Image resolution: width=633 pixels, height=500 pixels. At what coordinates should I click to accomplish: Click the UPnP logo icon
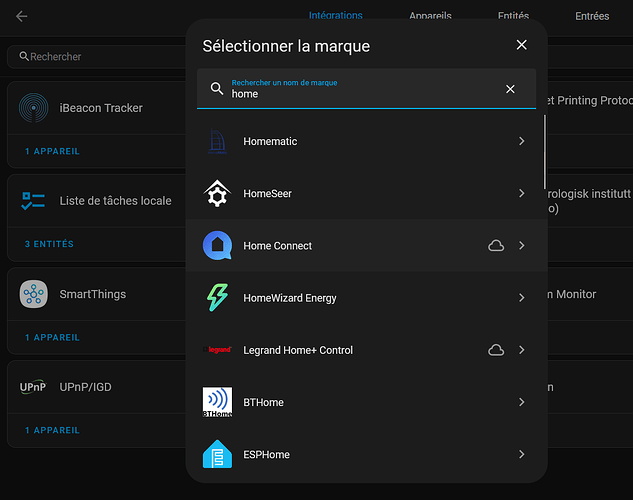[x=33, y=387]
